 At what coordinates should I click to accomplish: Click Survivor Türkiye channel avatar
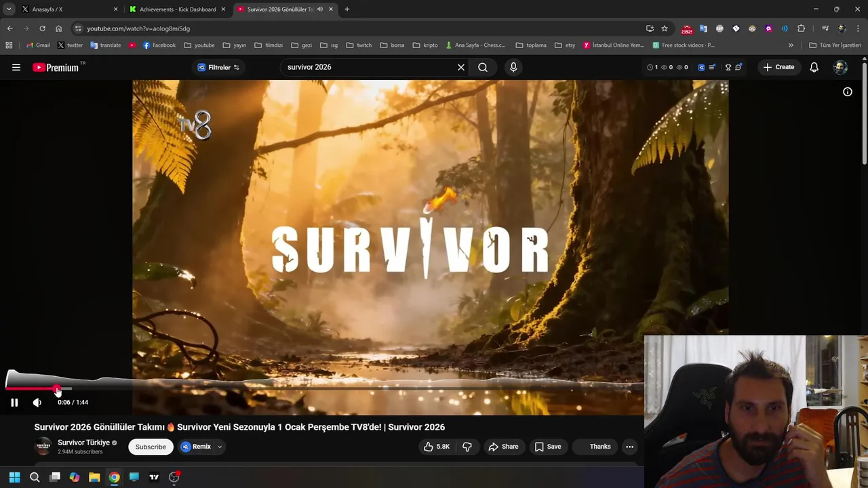43,447
